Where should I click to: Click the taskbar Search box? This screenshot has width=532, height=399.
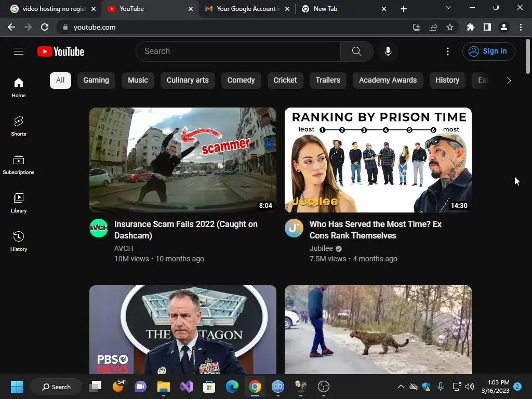tap(56, 387)
